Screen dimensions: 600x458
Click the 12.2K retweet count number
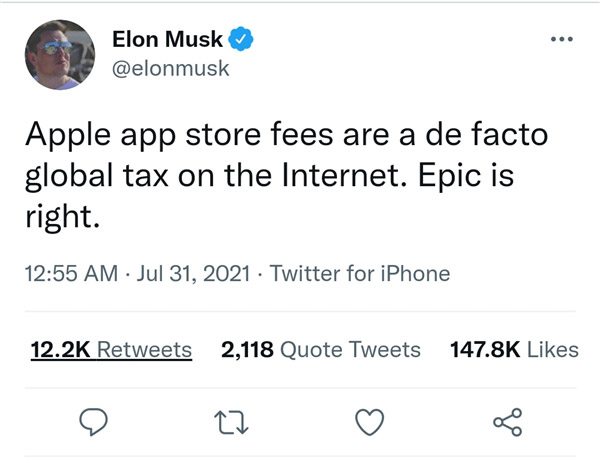[x=63, y=349]
